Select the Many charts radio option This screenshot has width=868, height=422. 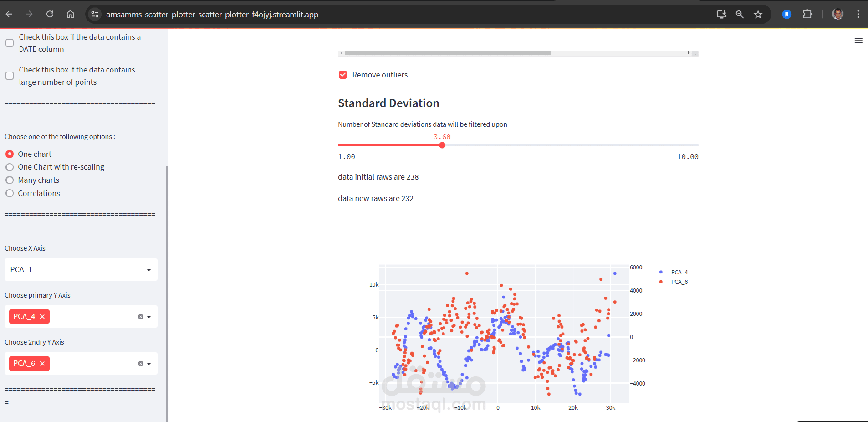click(10, 180)
